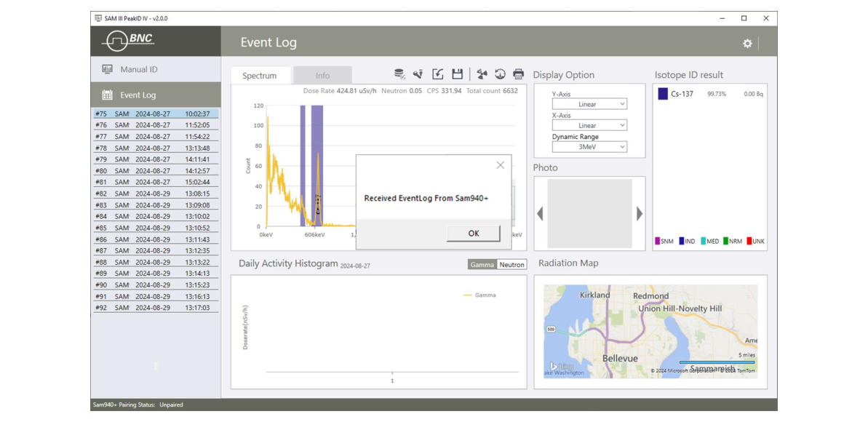The image size is (868, 422).
Task: Open the X-Axis dropdown
Action: coord(589,126)
